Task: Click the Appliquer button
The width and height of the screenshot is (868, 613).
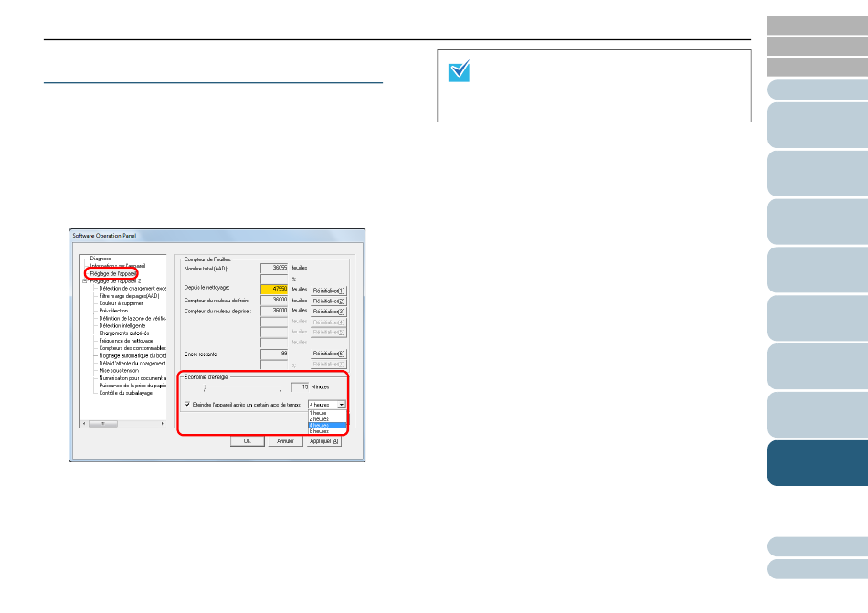Action: click(323, 441)
